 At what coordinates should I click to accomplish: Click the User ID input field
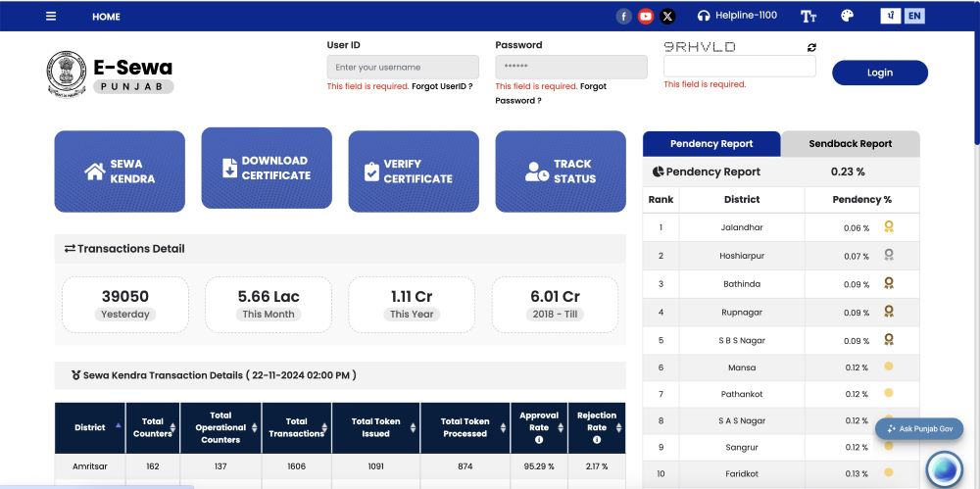point(403,67)
